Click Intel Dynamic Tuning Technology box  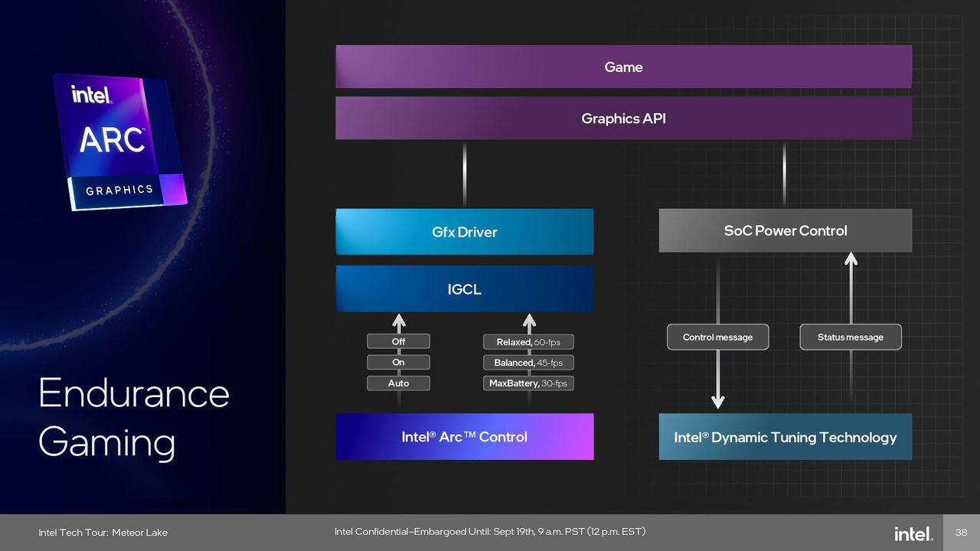click(x=786, y=437)
